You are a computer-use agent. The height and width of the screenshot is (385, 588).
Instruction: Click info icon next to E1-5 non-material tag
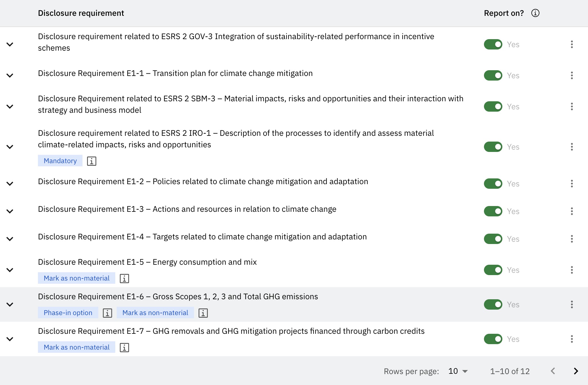pos(124,279)
